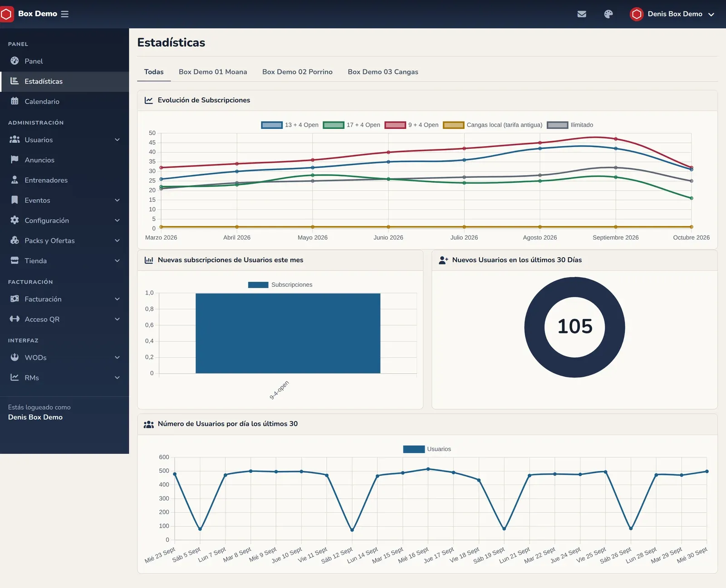Toggle the Ilimitado legend series
The width and height of the screenshot is (726, 588).
[x=570, y=125]
